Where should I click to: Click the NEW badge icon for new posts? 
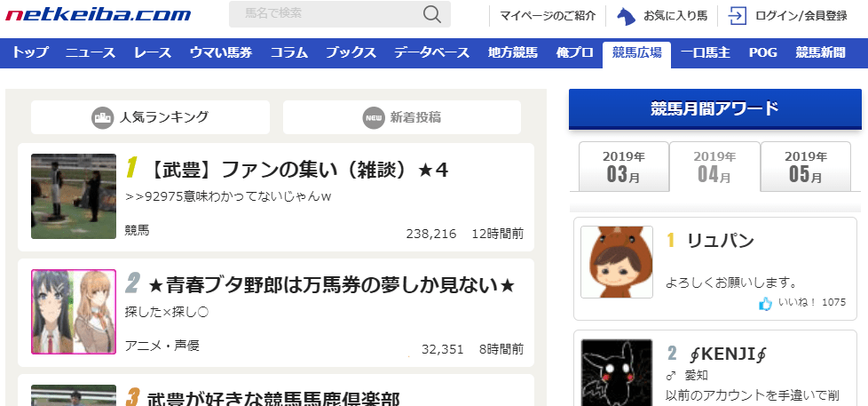click(x=373, y=117)
